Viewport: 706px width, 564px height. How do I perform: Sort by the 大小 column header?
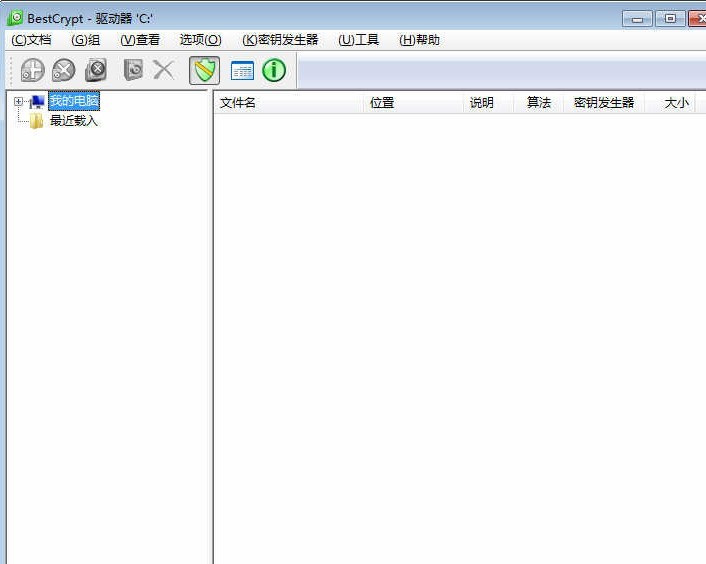[670, 103]
